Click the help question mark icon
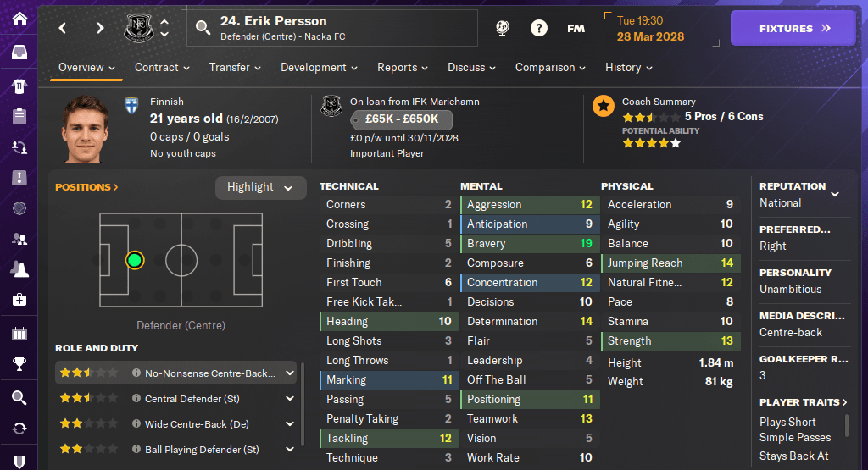 [x=539, y=28]
